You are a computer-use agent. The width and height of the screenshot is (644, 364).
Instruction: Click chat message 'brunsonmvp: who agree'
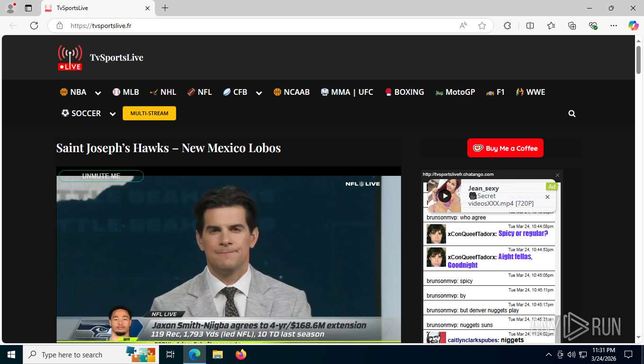pos(456,218)
